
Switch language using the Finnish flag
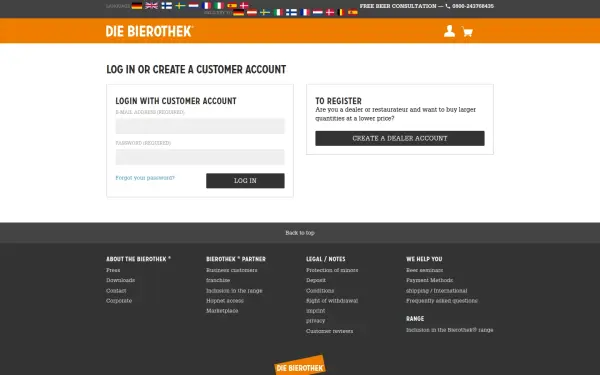click(x=166, y=6)
